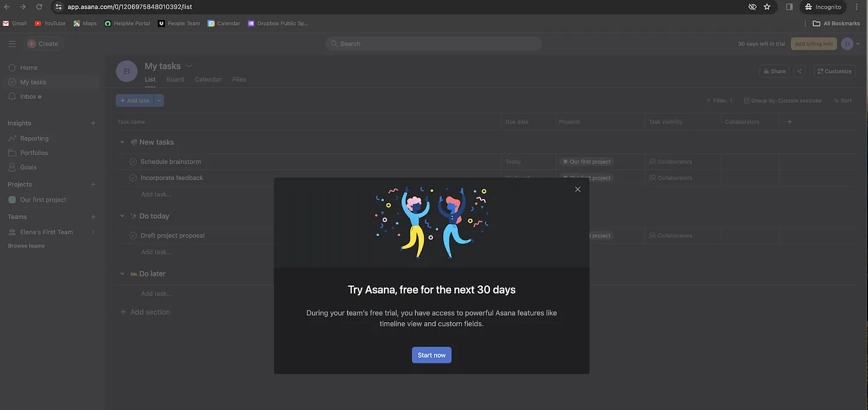
Task: Click the Projects column header
Action: point(569,122)
